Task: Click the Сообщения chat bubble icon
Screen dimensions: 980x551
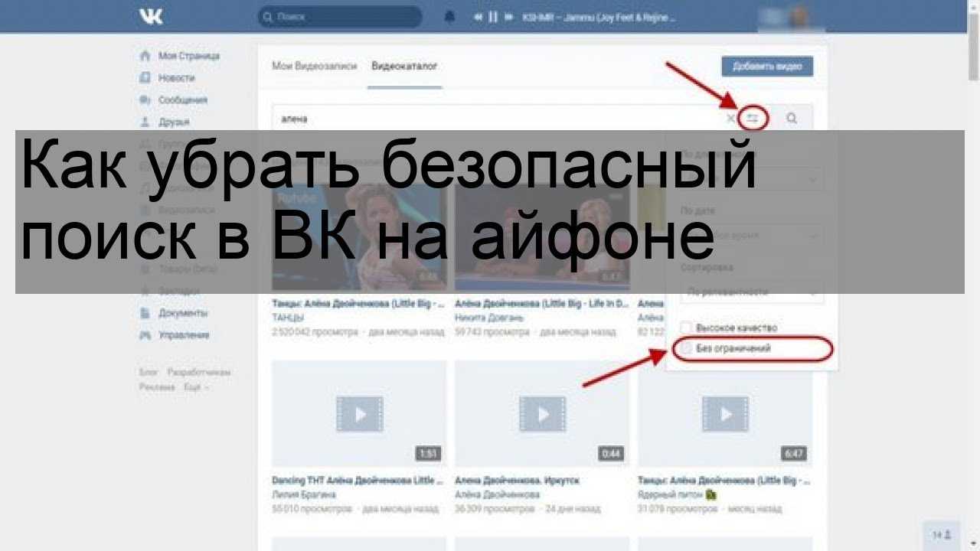Action: coord(145,99)
